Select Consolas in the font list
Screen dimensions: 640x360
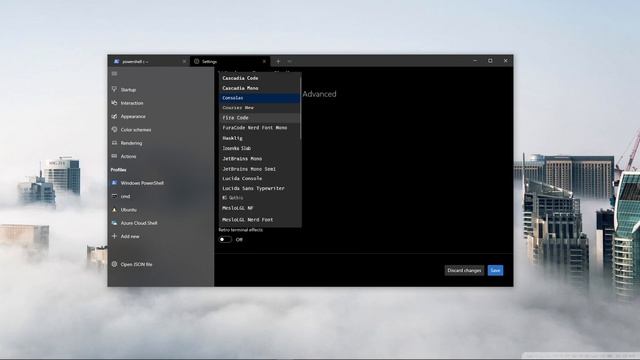(260, 98)
